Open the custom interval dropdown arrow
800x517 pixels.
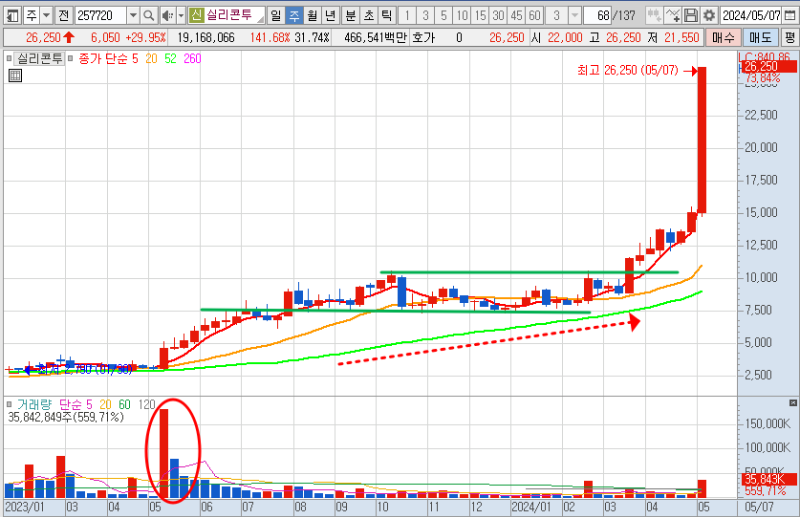pos(574,16)
